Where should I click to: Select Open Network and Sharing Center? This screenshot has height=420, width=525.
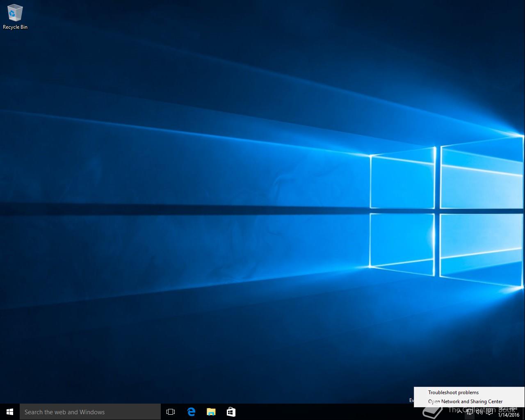465,402
